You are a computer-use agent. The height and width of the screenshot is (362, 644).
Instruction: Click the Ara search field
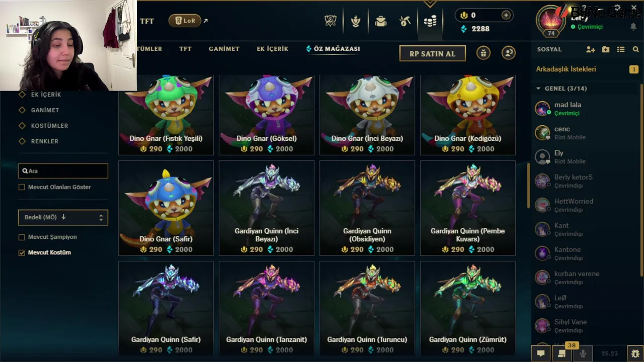coord(63,171)
